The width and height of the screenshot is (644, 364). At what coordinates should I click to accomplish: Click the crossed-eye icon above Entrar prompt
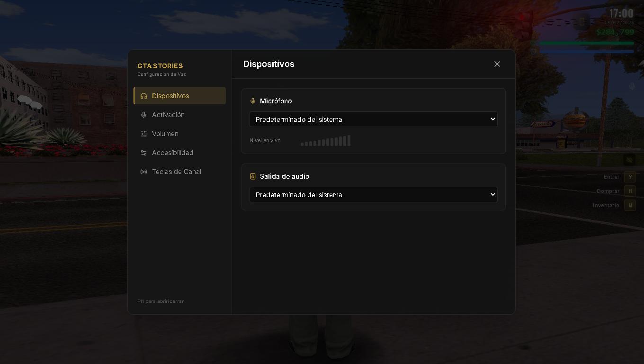point(629,160)
